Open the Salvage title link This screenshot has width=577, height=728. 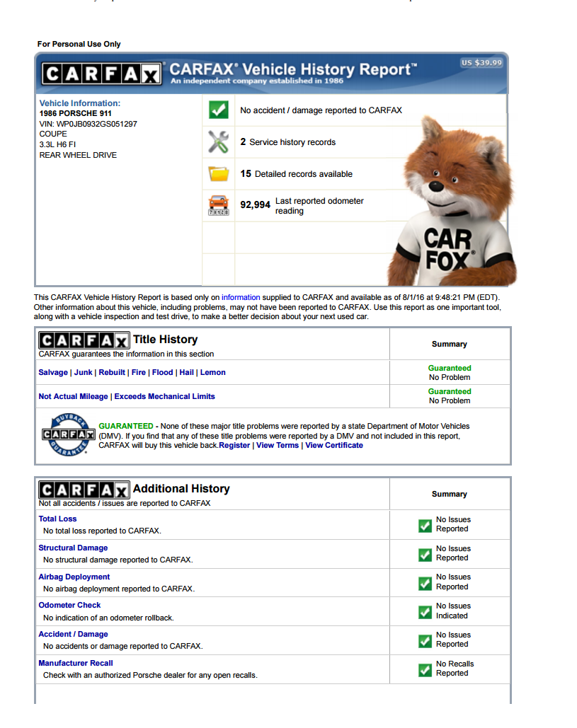(53, 372)
